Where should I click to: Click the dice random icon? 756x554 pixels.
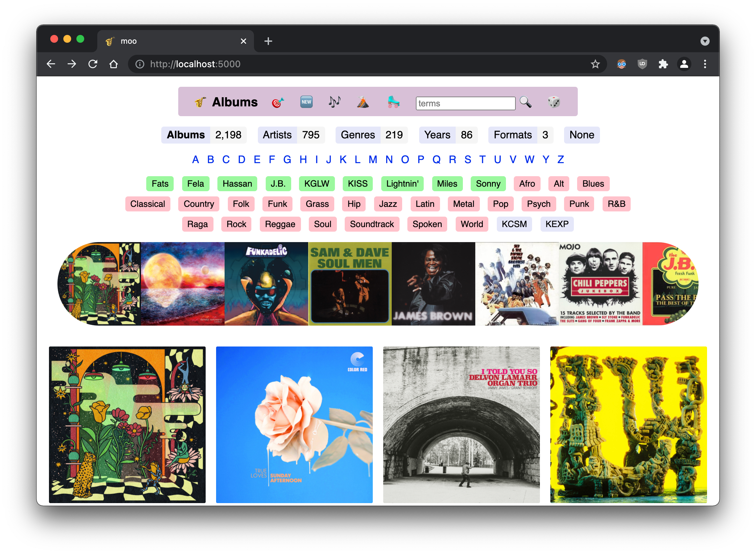pyautogui.click(x=554, y=102)
